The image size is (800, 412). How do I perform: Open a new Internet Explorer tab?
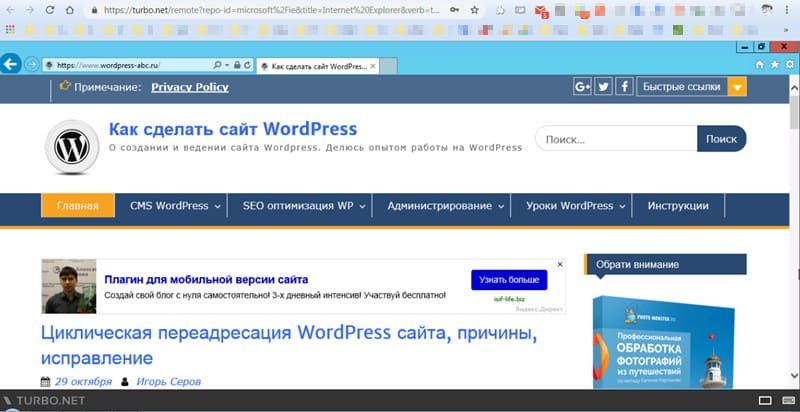point(388,66)
